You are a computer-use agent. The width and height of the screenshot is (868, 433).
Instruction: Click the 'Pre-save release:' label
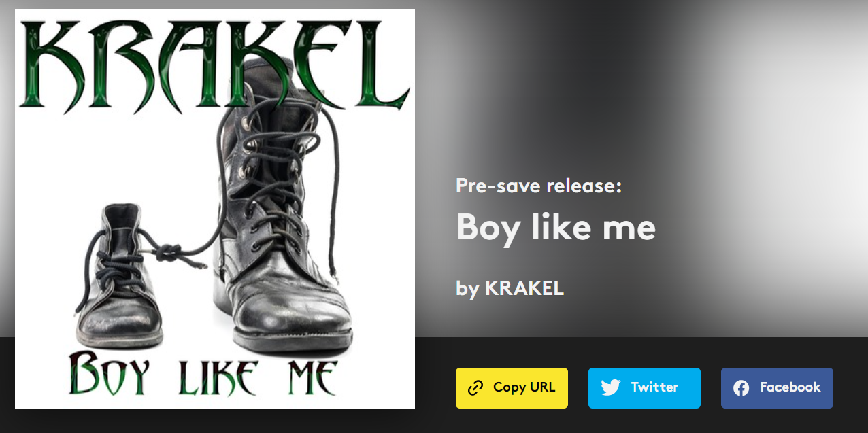click(x=539, y=186)
